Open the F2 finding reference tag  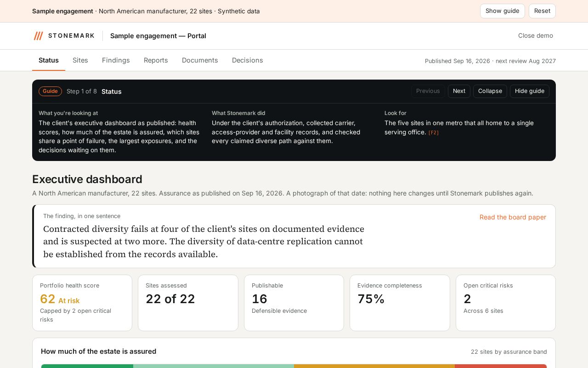tap(434, 132)
